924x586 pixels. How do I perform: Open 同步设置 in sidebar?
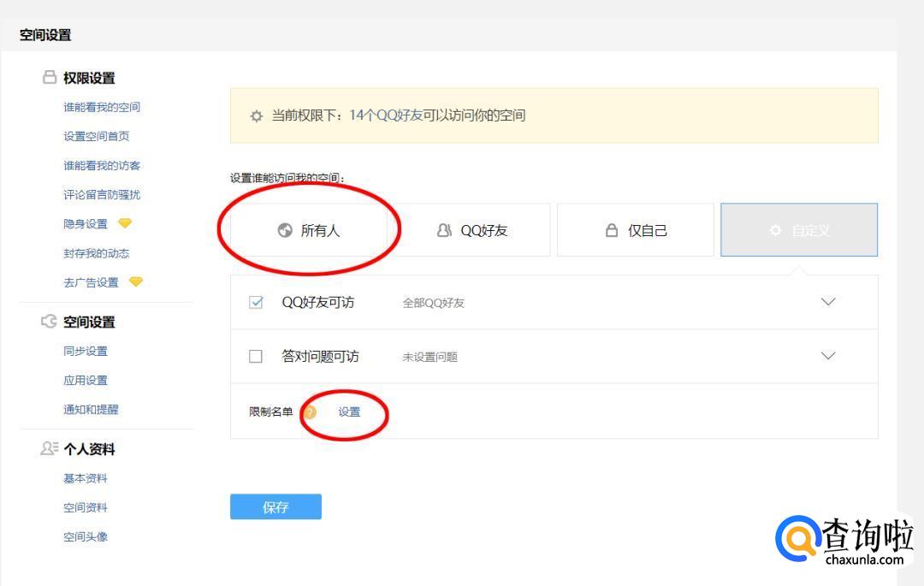86,351
